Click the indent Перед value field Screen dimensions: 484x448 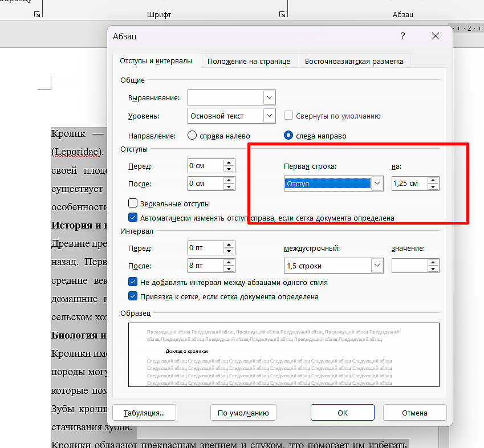(x=206, y=166)
